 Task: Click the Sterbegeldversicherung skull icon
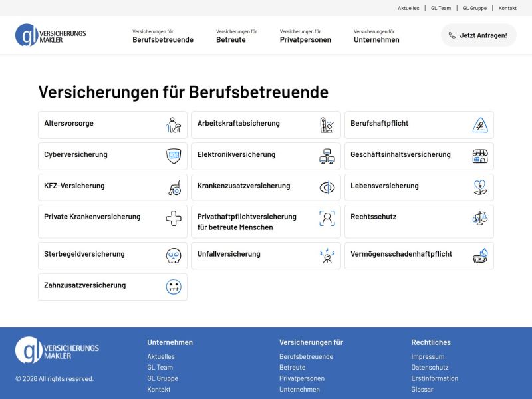click(x=174, y=256)
